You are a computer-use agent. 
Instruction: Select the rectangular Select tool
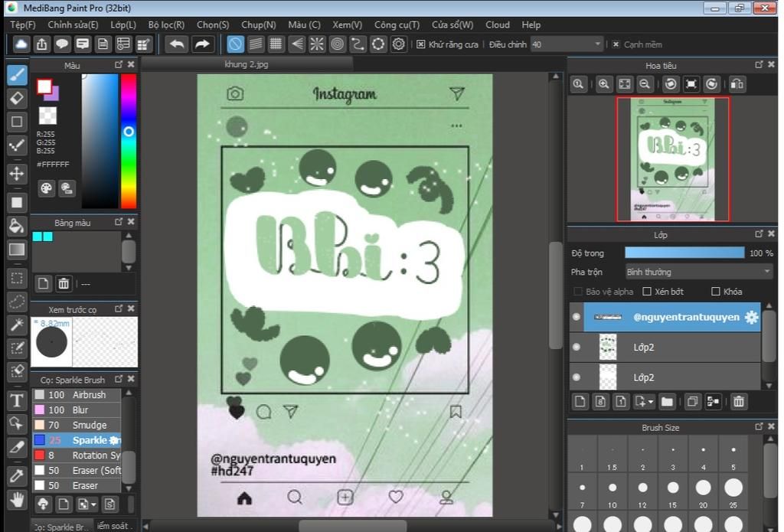[17, 279]
